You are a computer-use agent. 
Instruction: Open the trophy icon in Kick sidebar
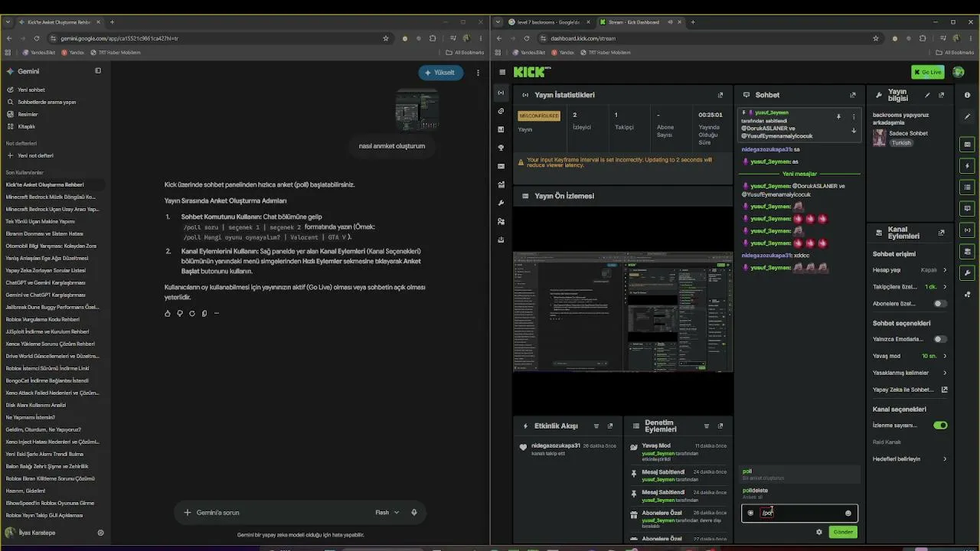point(501,148)
